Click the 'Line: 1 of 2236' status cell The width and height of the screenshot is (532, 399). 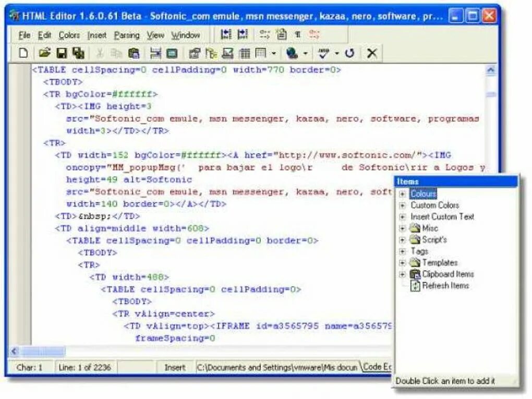(x=85, y=368)
